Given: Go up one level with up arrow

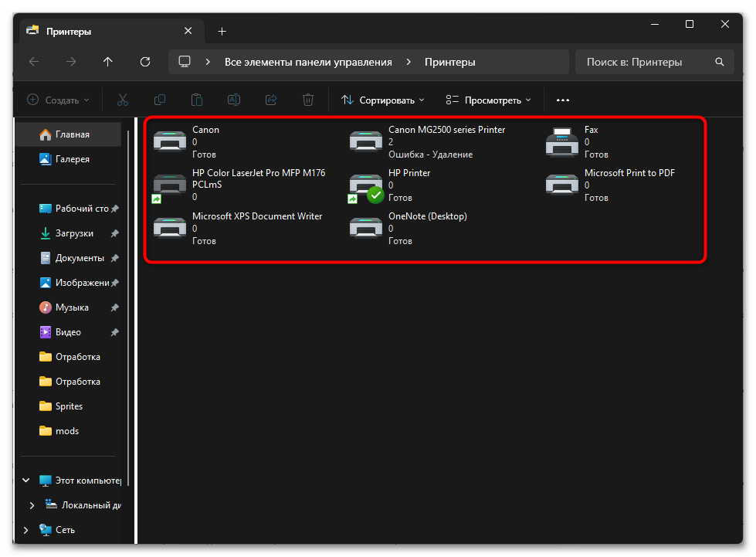Looking at the screenshot, I should coord(108,62).
